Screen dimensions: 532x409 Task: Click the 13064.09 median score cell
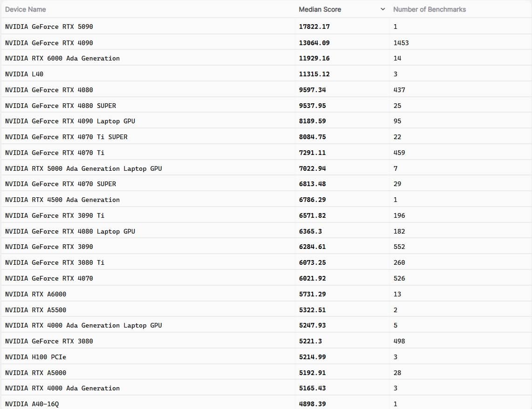[x=314, y=43]
